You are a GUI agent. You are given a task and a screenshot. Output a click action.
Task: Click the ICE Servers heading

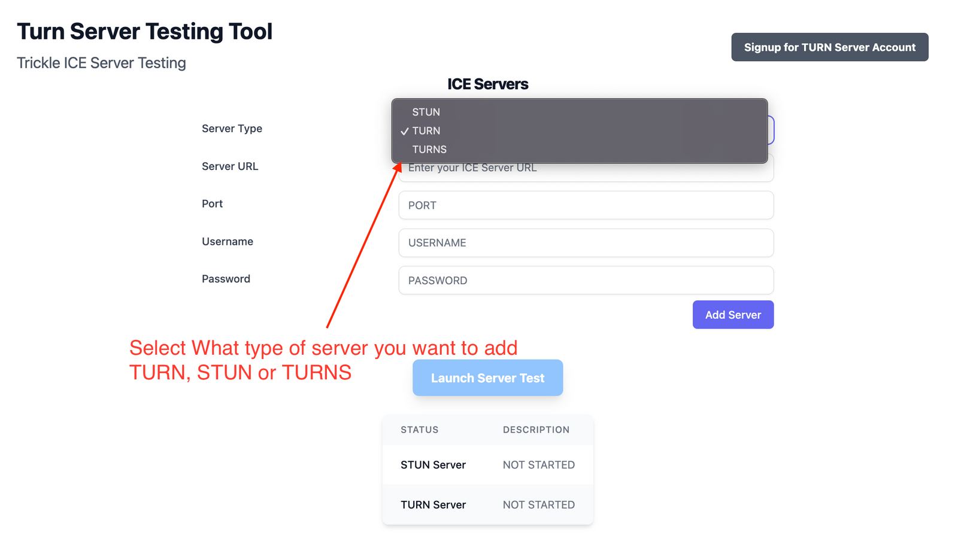tap(487, 84)
